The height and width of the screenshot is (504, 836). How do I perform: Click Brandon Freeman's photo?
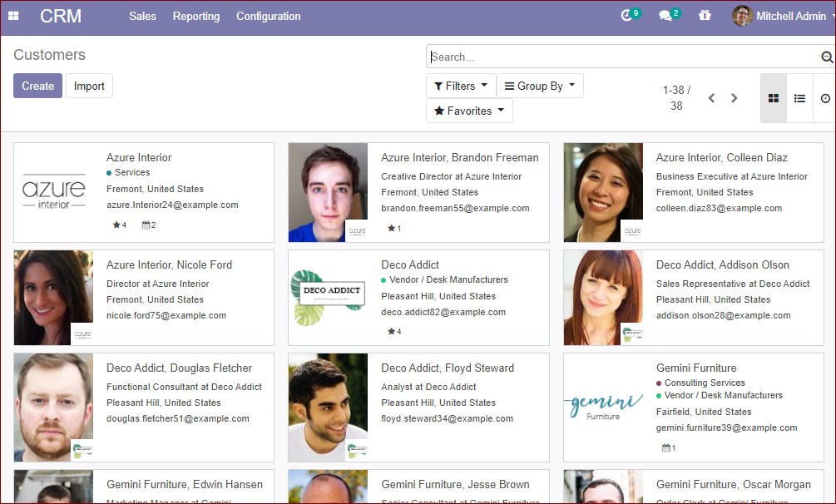pos(328,192)
